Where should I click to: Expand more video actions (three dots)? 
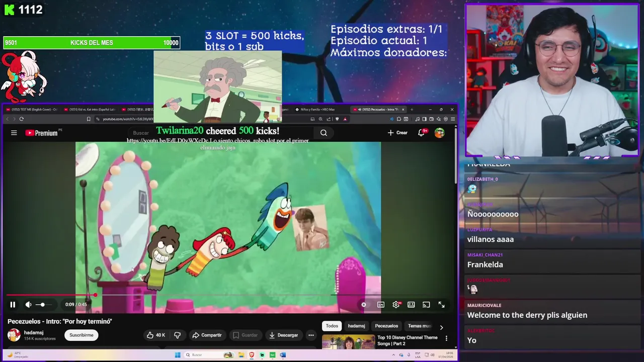pos(311,335)
